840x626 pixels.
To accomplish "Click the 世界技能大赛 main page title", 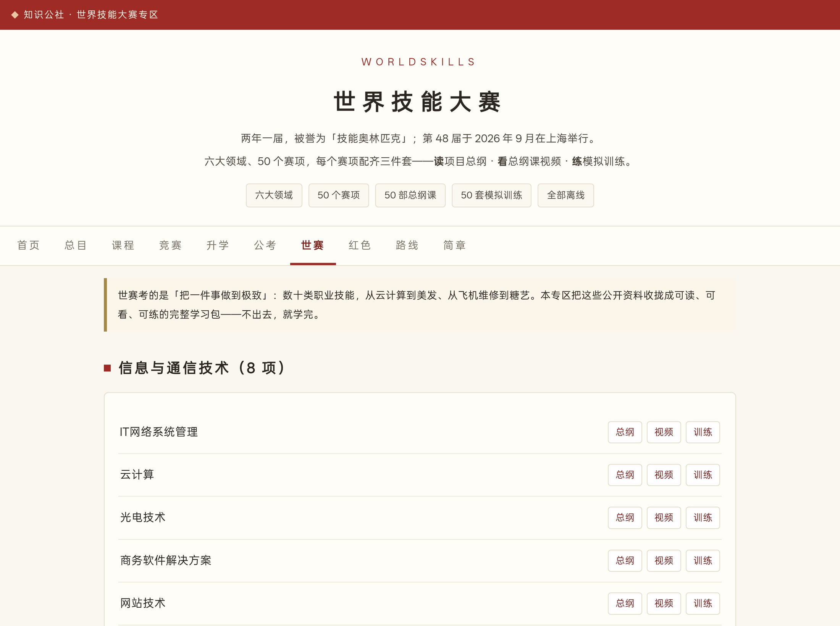I will coord(417,102).
